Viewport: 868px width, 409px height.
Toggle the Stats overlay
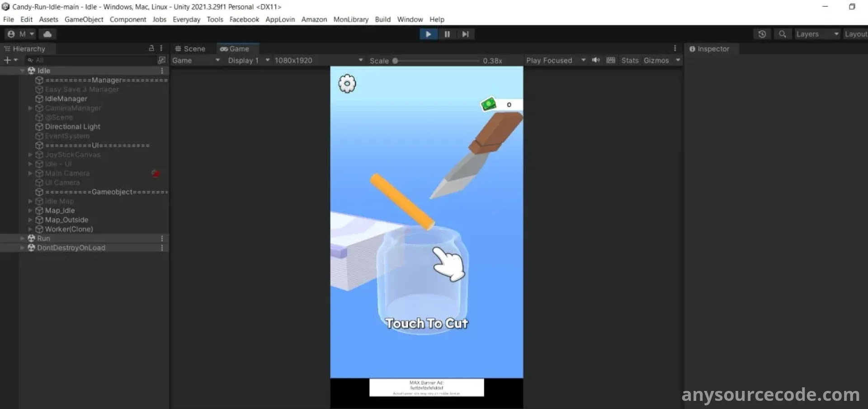[x=630, y=61]
